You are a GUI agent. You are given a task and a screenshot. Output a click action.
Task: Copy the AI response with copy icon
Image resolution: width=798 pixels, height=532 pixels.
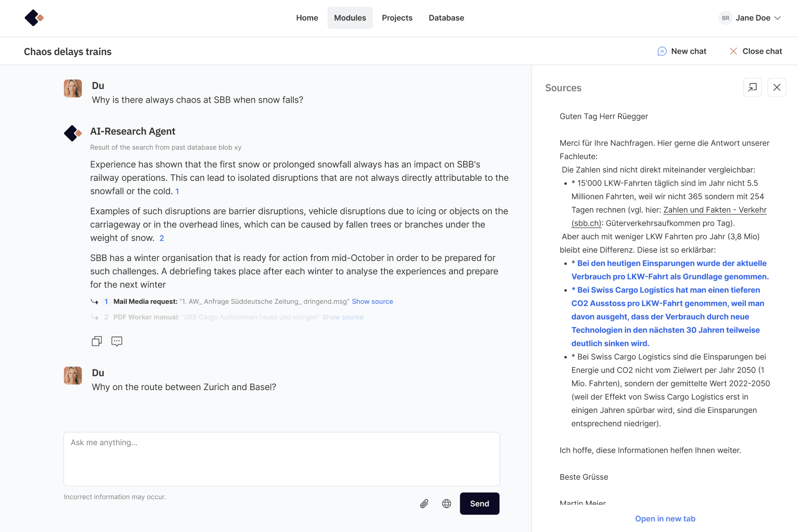(x=97, y=341)
